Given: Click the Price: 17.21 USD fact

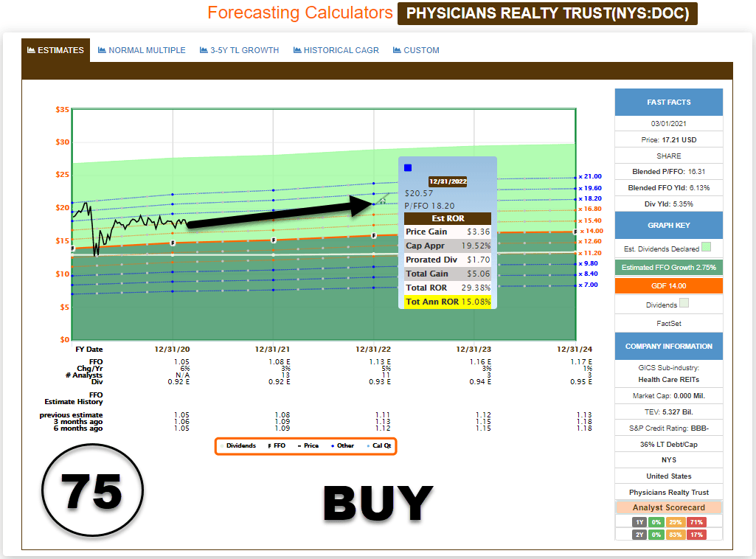Looking at the screenshot, I should [669, 140].
